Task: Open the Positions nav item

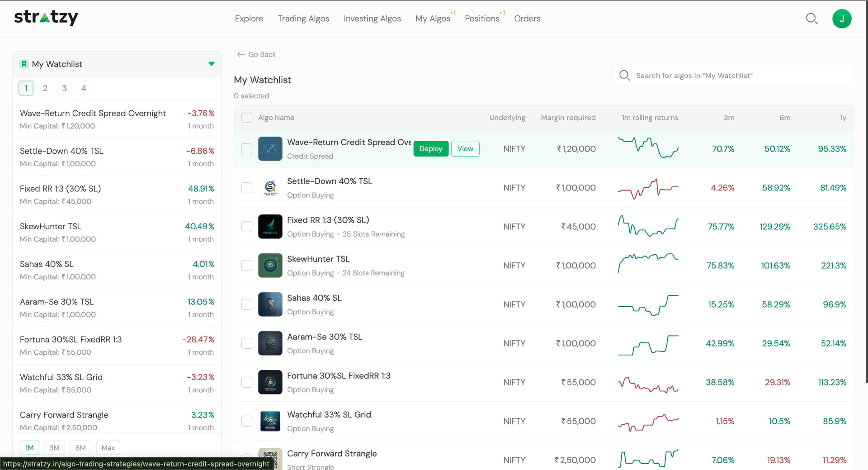Action: click(482, 19)
